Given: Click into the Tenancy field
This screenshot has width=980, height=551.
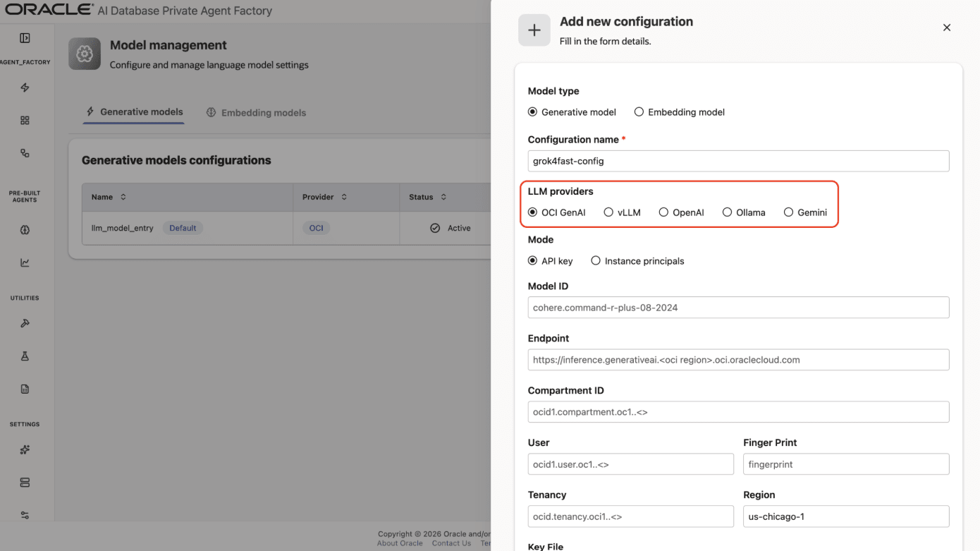Looking at the screenshot, I should (x=631, y=516).
